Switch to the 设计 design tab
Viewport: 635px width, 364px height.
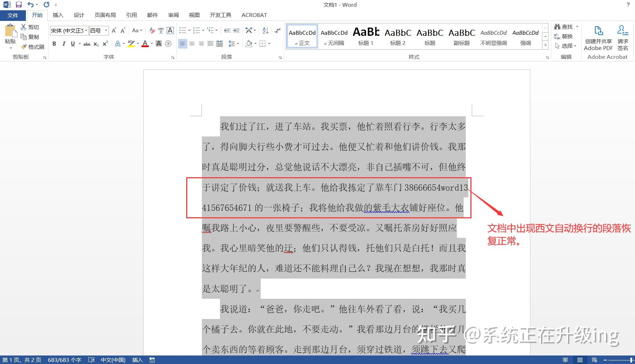click(79, 15)
